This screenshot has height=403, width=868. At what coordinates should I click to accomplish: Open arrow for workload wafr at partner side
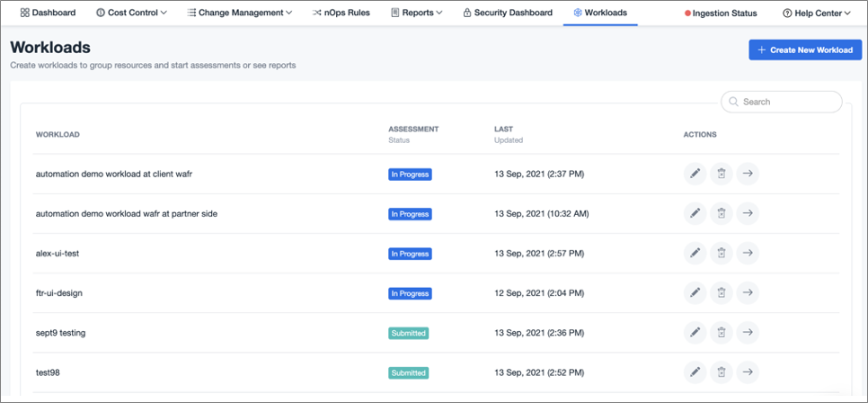click(x=748, y=213)
